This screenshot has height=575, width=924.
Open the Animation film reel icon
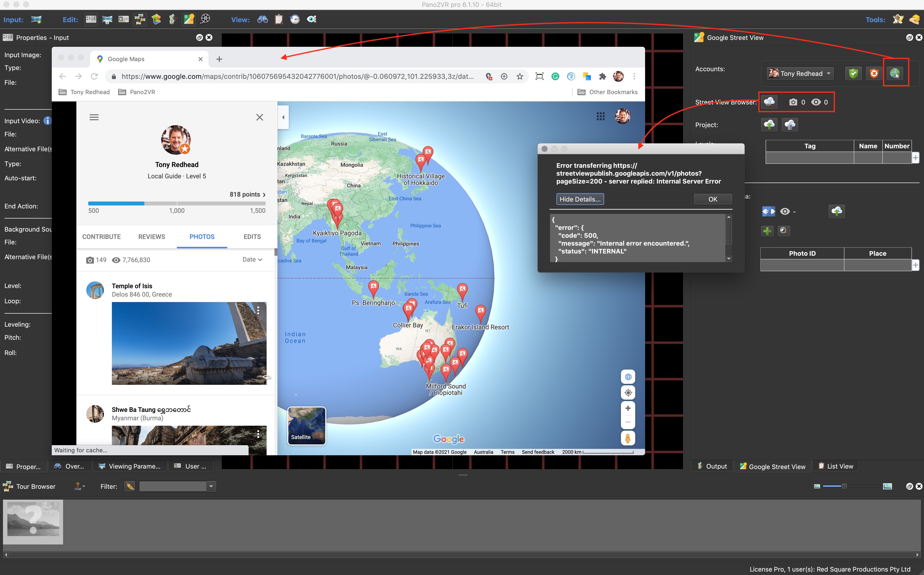coord(205,19)
